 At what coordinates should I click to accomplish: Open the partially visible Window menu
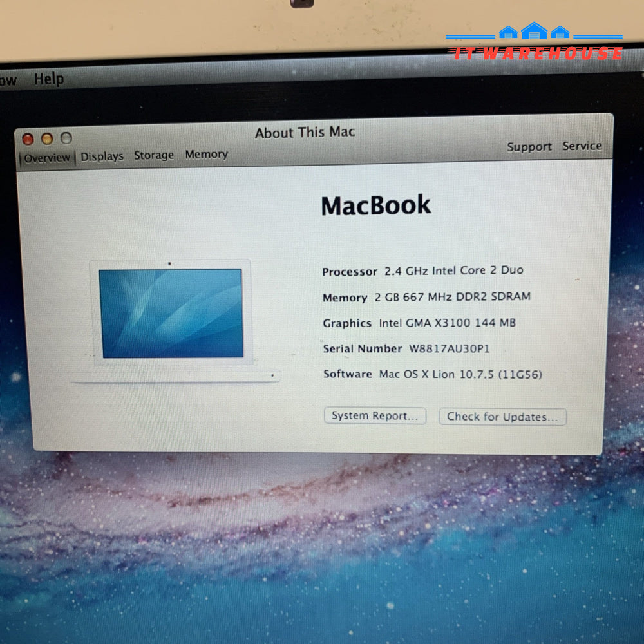pos(8,80)
